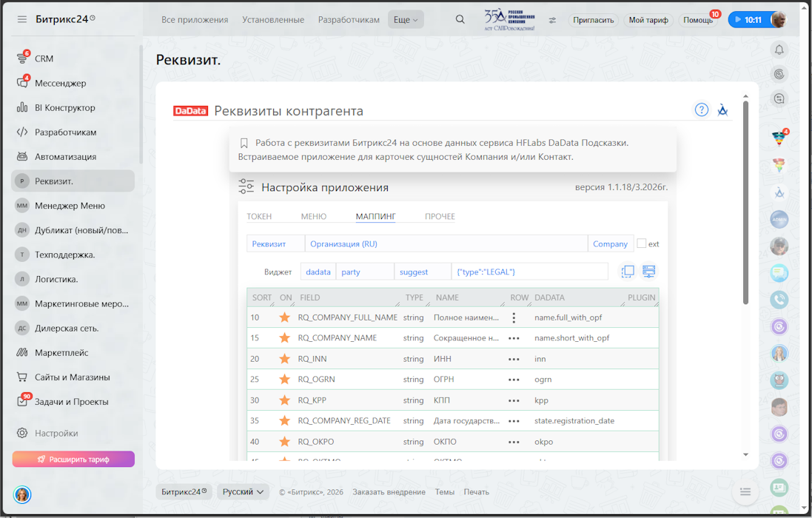Open the hamburger menu beside the Битрикс24 logo
Viewport: 812px width, 518px height.
[22, 19]
